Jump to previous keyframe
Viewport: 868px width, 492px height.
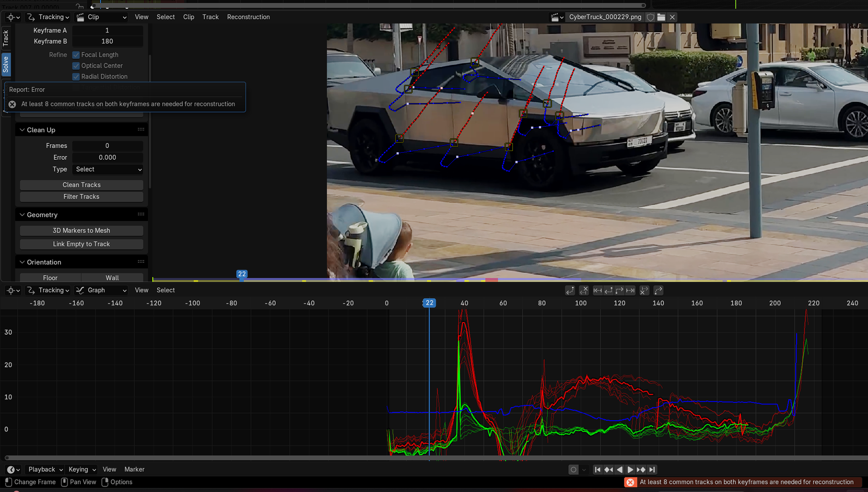[x=609, y=470]
